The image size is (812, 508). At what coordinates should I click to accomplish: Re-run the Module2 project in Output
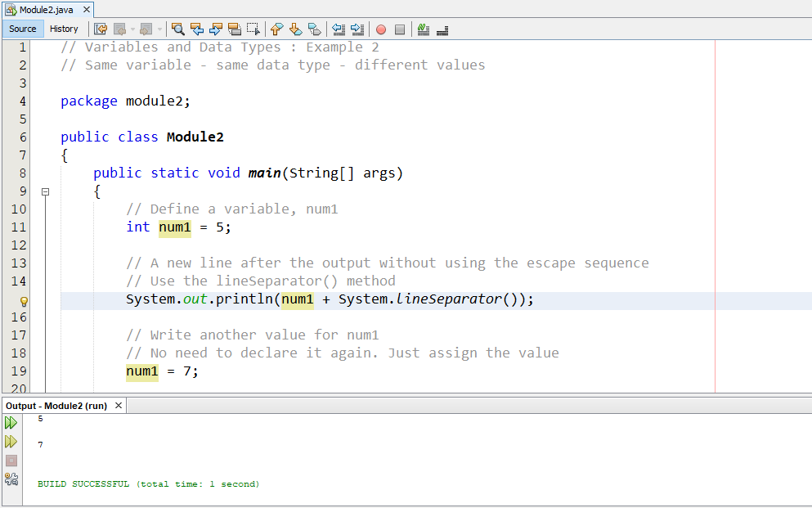click(11, 423)
